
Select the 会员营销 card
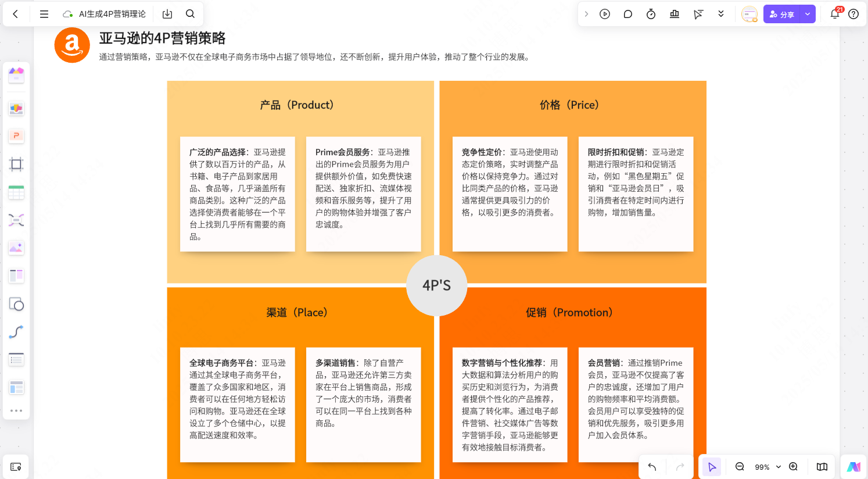tap(636, 405)
